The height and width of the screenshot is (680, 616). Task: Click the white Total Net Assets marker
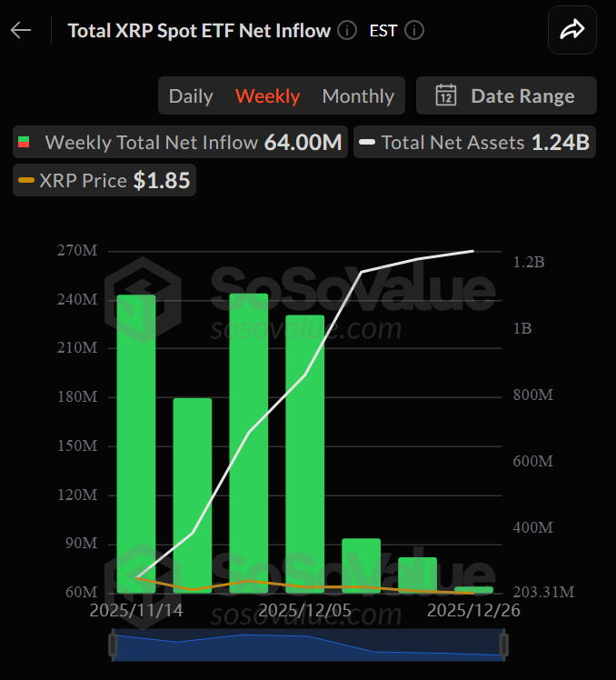point(367,143)
